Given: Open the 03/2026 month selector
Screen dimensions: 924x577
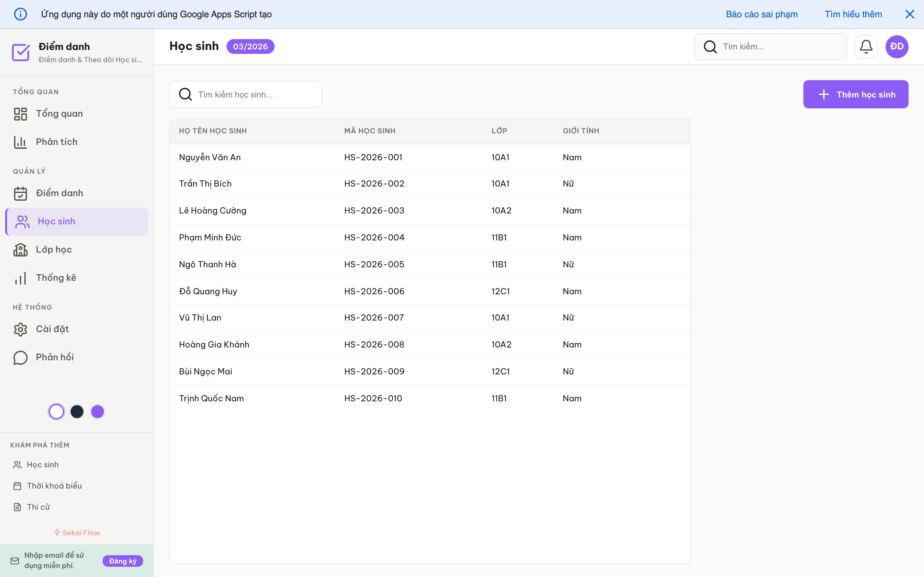Looking at the screenshot, I should (x=251, y=46).
